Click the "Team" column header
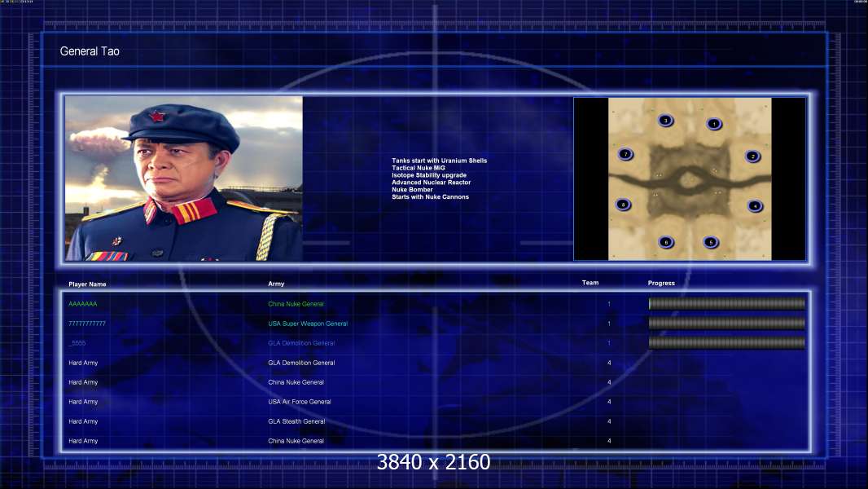The image size is (868, 489). coord(590,283)
